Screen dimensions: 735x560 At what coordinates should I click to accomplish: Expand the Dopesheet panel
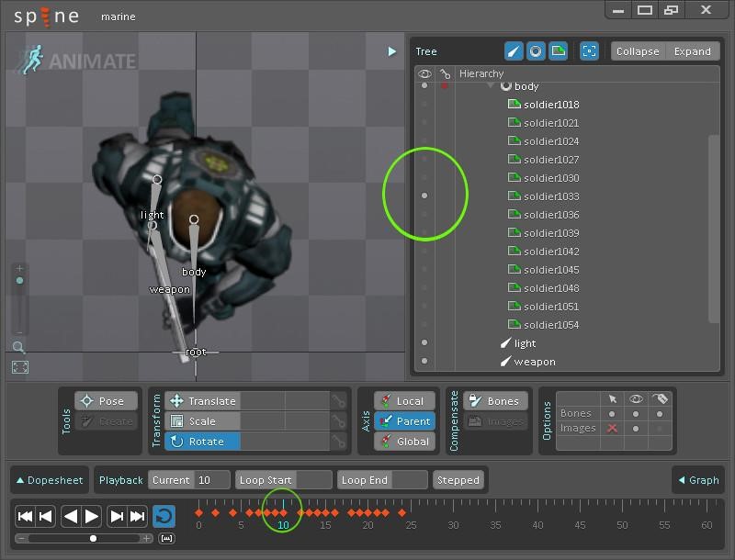50,480
